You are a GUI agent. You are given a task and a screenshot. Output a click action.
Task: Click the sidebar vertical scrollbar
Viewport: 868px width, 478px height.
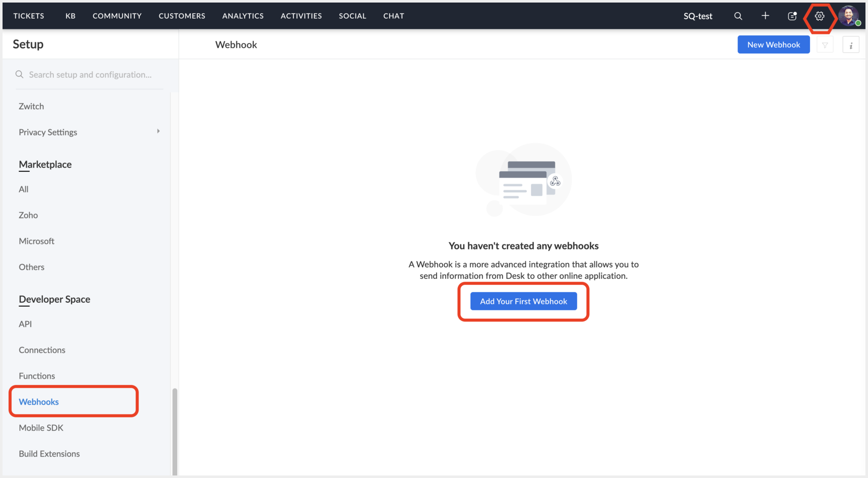pyautogui.click(x=175, y=431)
